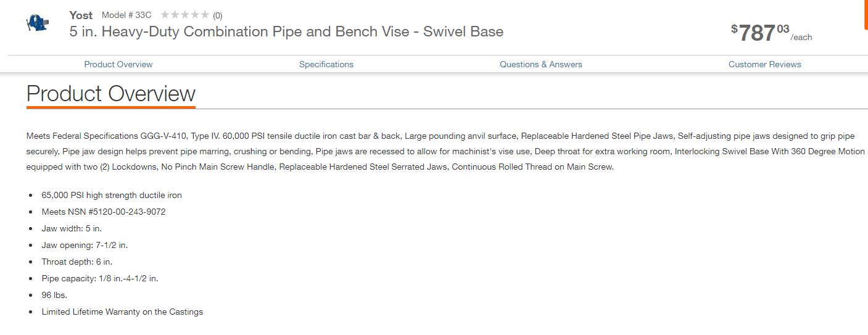
Task: Switch to the Product Overview tab
Action: click(x=118, y=64)
